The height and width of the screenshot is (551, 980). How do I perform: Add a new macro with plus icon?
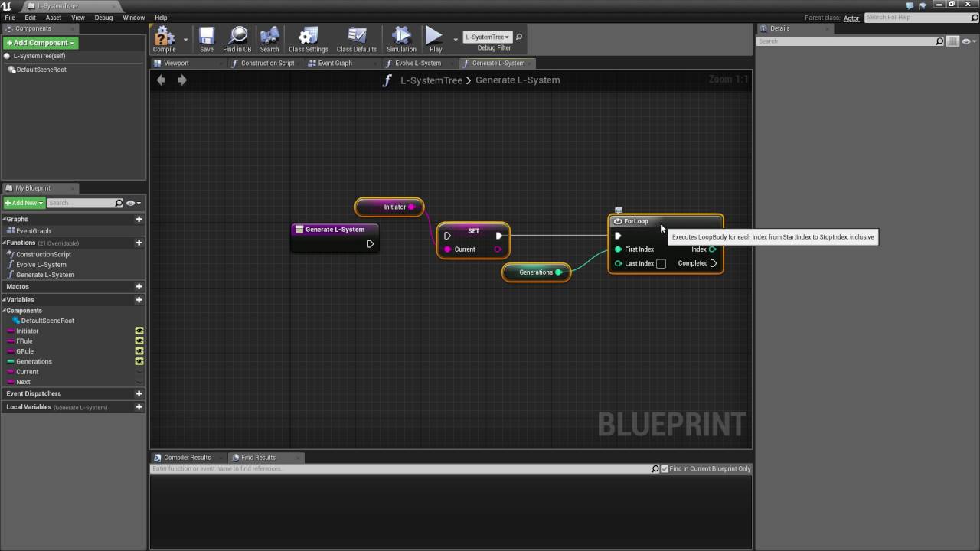[139, 286]
